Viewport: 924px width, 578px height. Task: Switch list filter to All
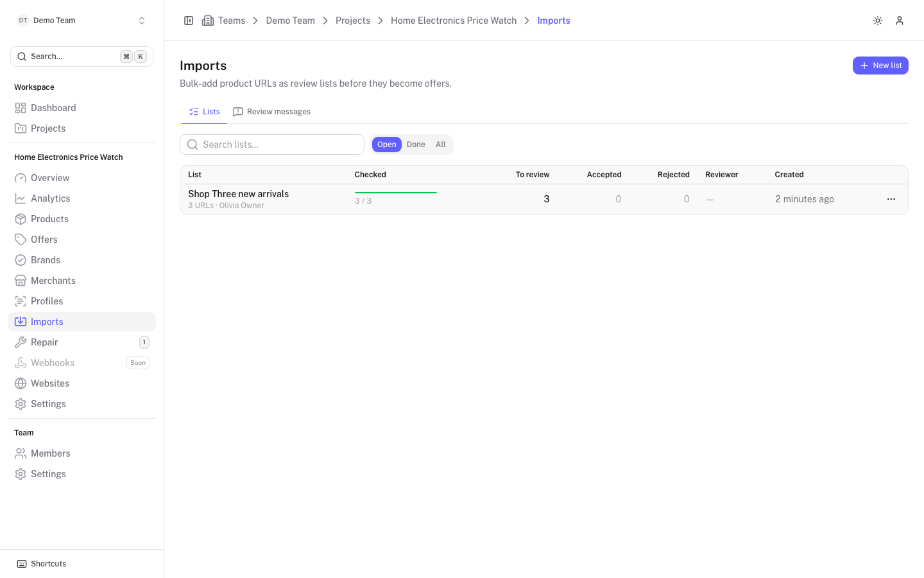point(441,144)
